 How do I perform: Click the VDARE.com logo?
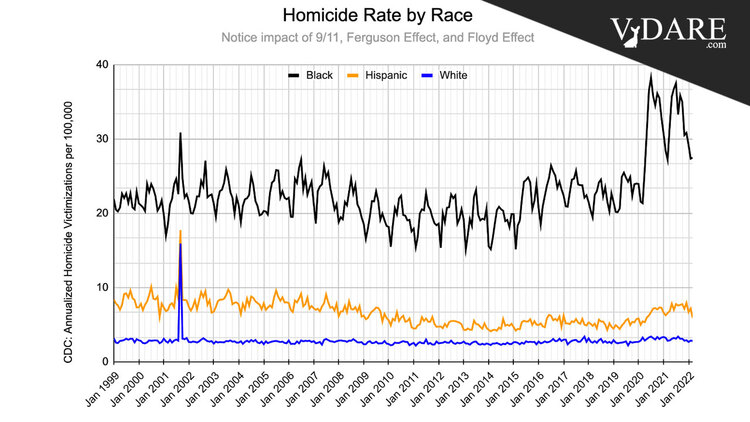tap(668, 32)
